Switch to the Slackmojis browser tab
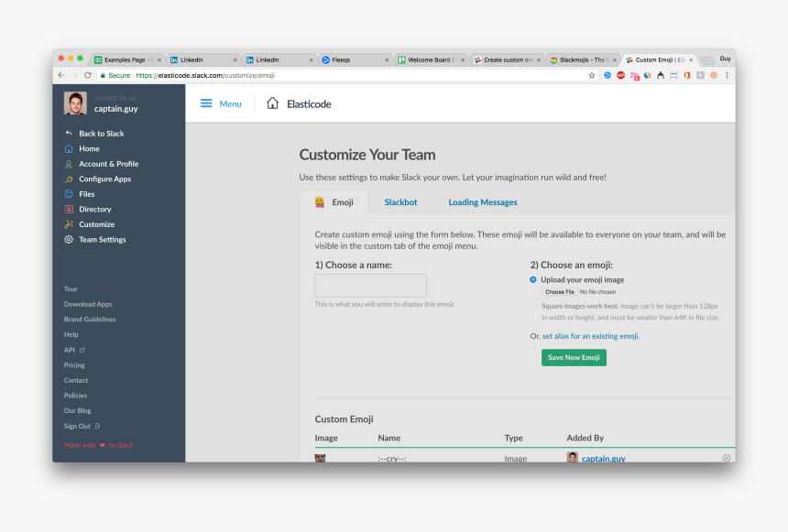The width and height of the screenshot is (788, 532). pos(583,60)
